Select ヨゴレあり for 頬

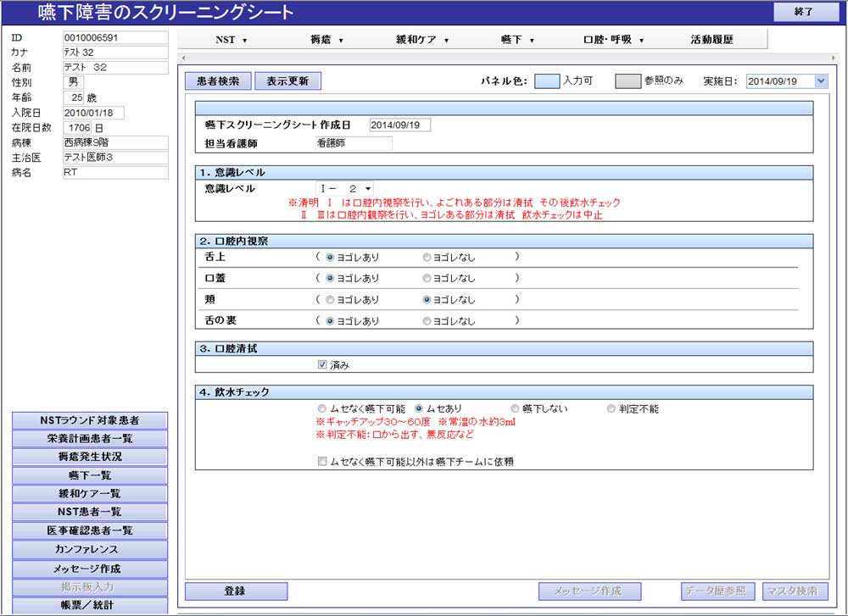[330, 299]
